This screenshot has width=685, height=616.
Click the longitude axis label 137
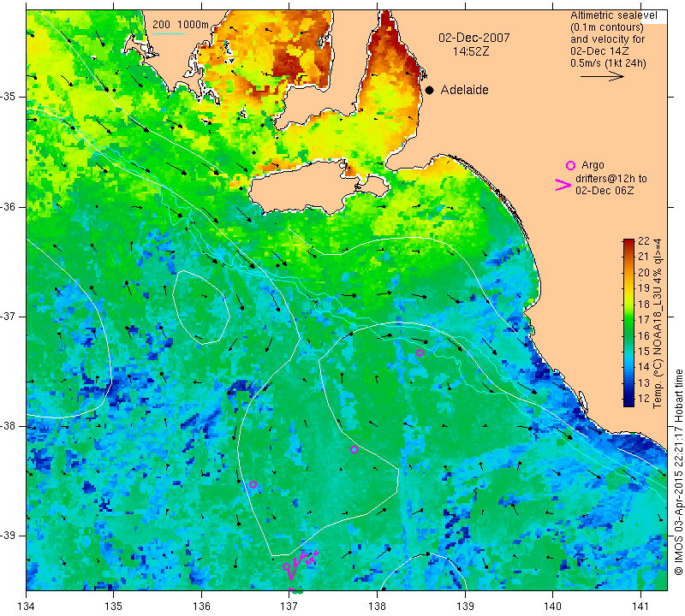click(289, 606)
